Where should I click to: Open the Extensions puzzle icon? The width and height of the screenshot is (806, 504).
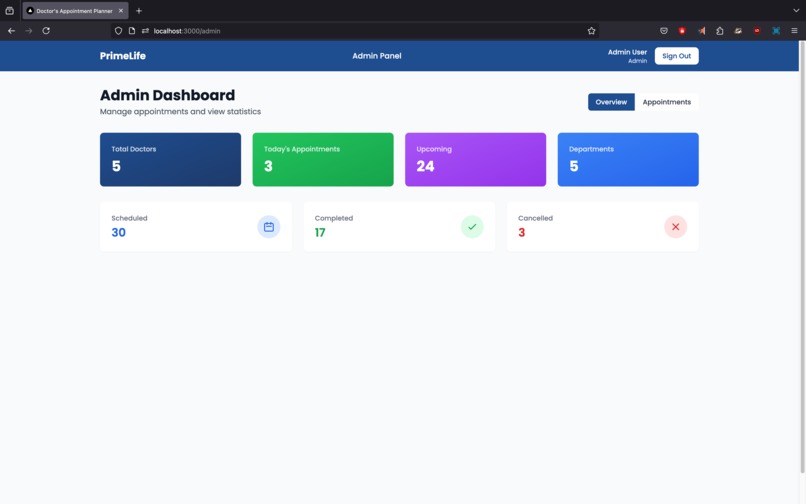click(x=720, y=31)
